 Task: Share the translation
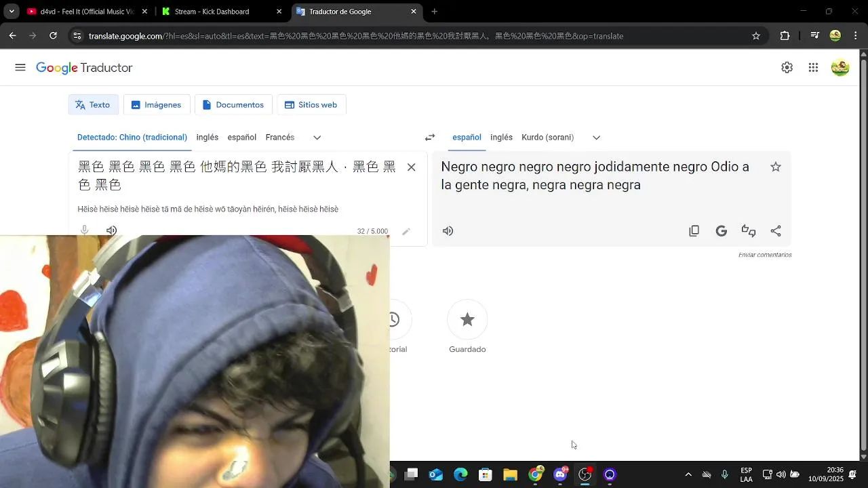[776, 231]
